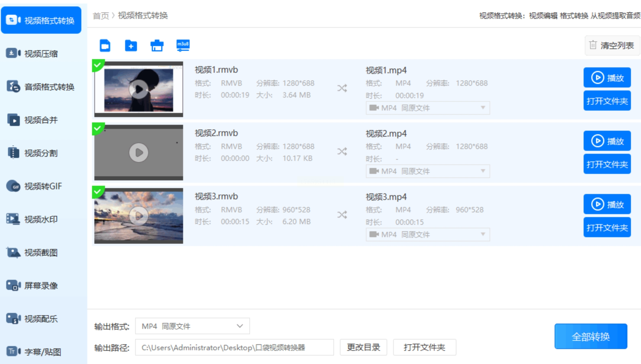Viewport: 641px width, 364px height.
Task: Switch to 视频合并 in sidebar
Action: click(41, 120)
